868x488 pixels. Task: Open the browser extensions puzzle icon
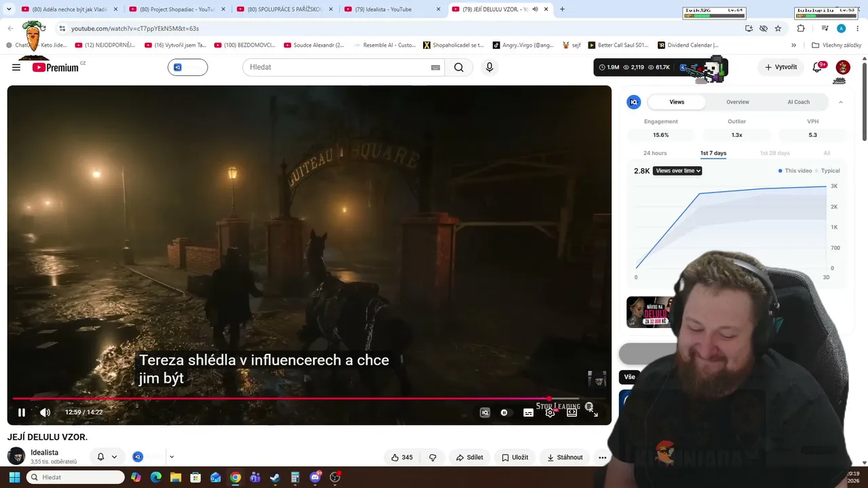[801, 28]
